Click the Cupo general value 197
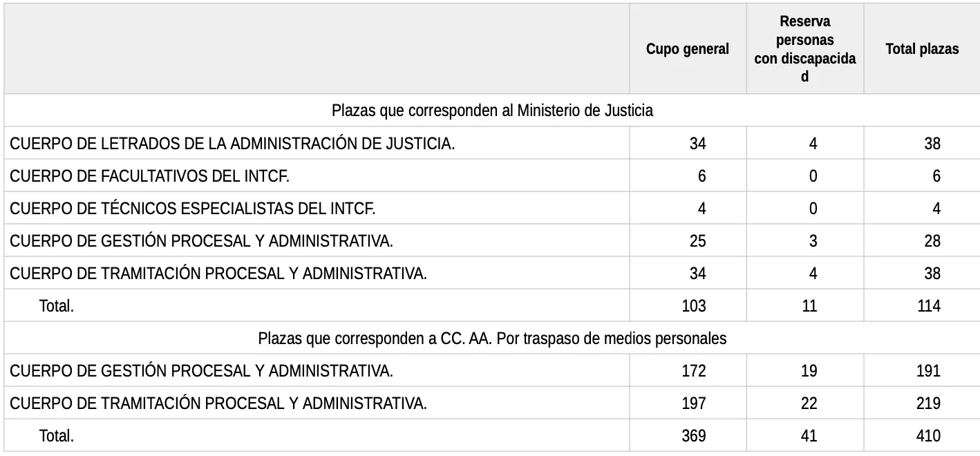 (694, 403)
